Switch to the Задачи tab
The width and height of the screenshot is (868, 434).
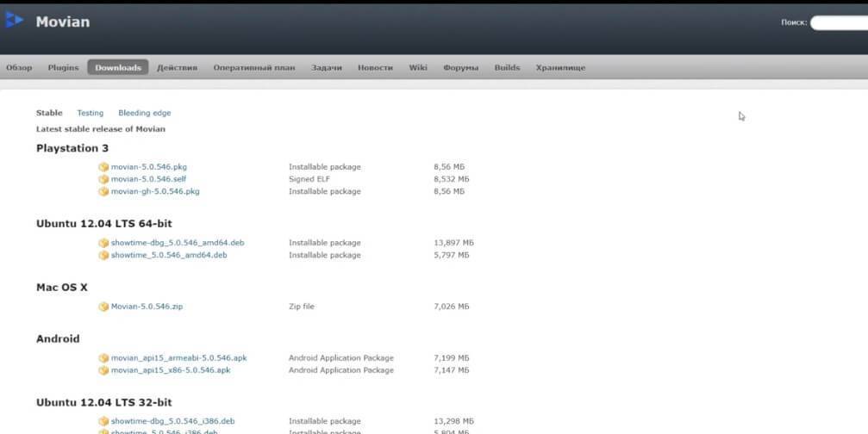tap(326, 67)
